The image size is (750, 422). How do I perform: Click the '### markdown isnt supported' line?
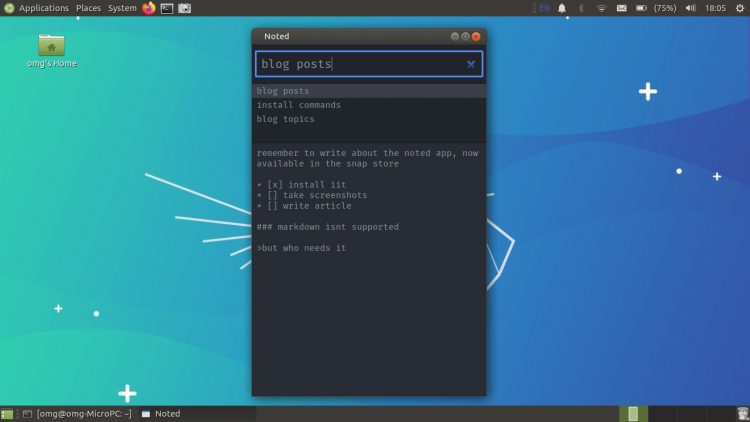click(x=328, y=227)
